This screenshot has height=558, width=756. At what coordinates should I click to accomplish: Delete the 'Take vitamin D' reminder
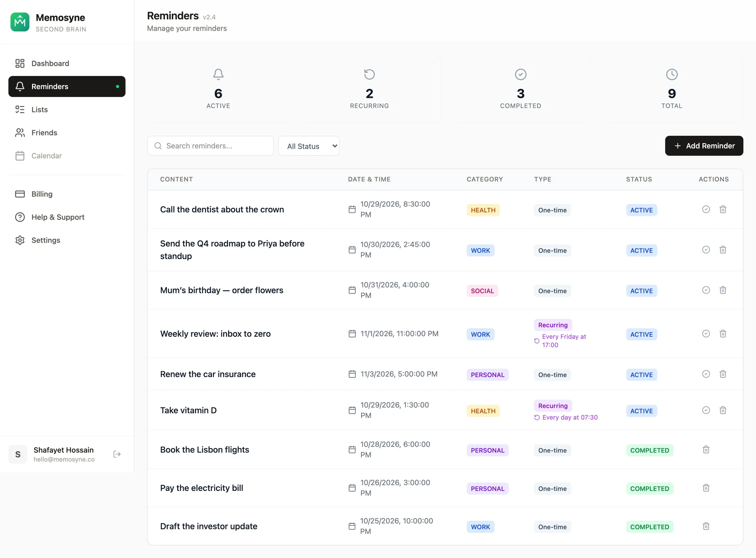pyautogui.click(x=723, y=410)
